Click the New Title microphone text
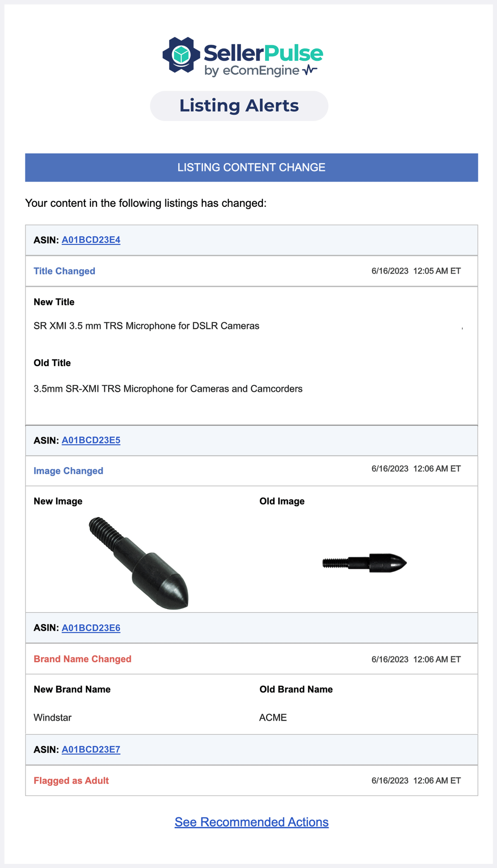 point(146,326)
